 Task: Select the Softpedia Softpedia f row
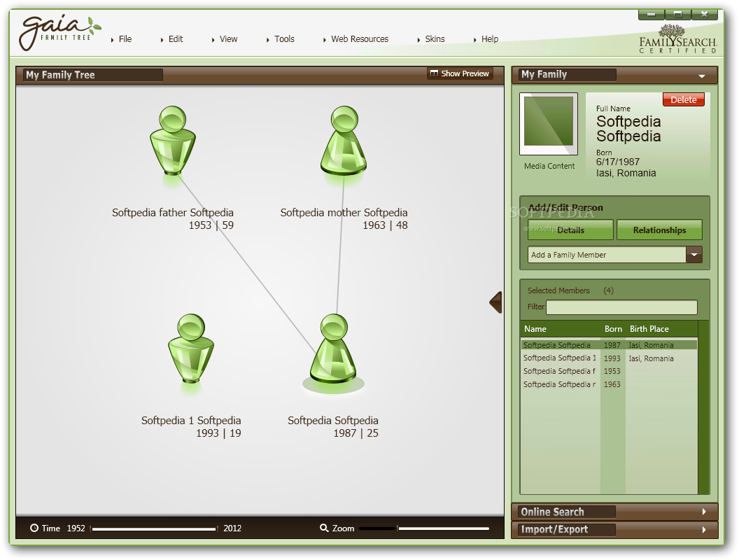pyautogui.click(x=609, y=372)
